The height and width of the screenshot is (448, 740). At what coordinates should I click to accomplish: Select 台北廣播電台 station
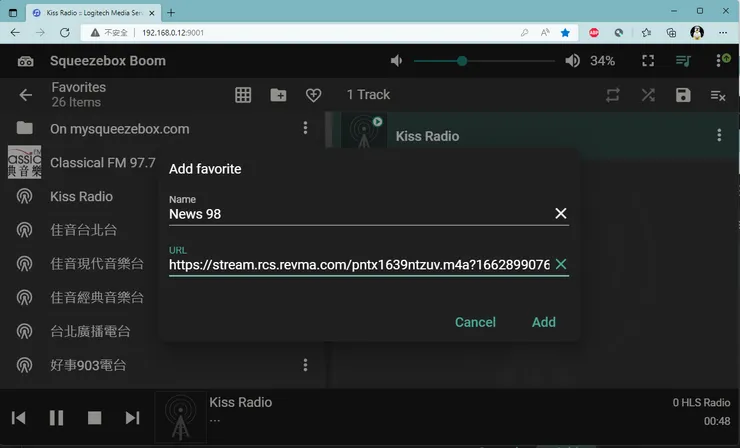(90, 331)
